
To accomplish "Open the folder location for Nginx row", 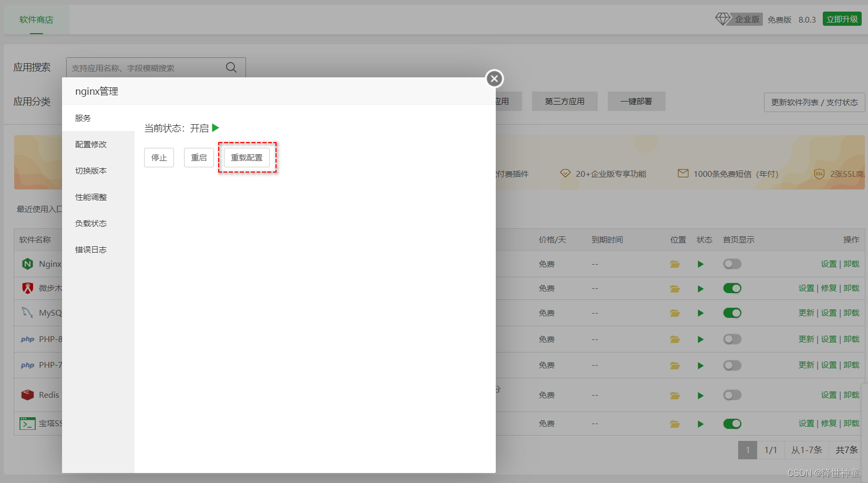I will click(x=675, y=264).
